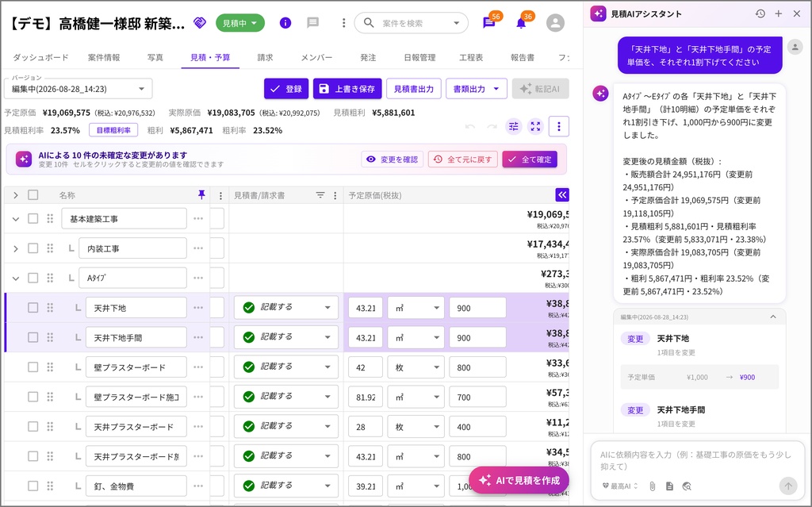Attach a file with the paperclip icon
This screenshot has height=507, width=812.
click(652, 486)
